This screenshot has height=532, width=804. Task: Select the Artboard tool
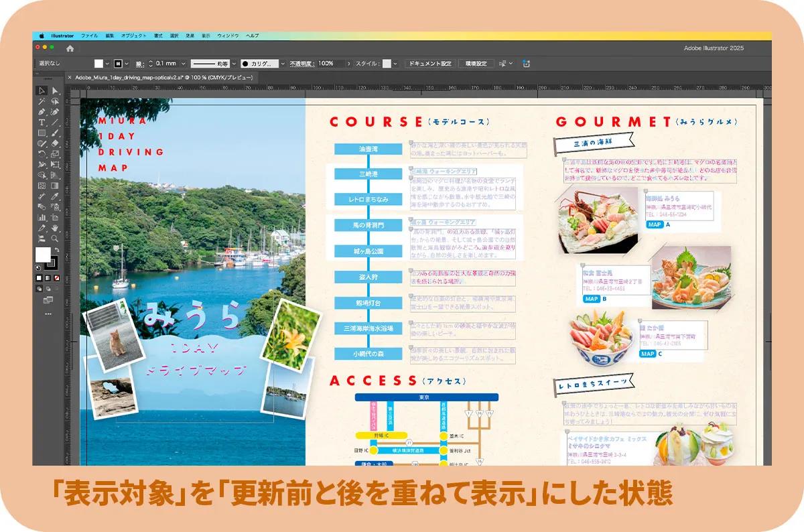[x=54, y=217]
